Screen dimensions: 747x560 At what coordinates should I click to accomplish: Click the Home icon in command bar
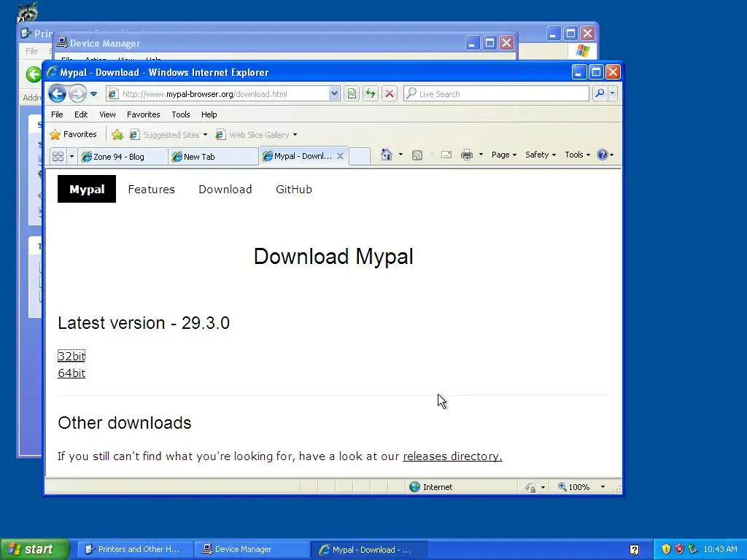[387, 155]
